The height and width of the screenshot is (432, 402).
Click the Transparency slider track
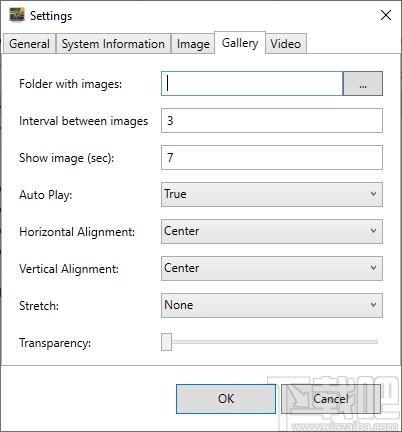270,342
